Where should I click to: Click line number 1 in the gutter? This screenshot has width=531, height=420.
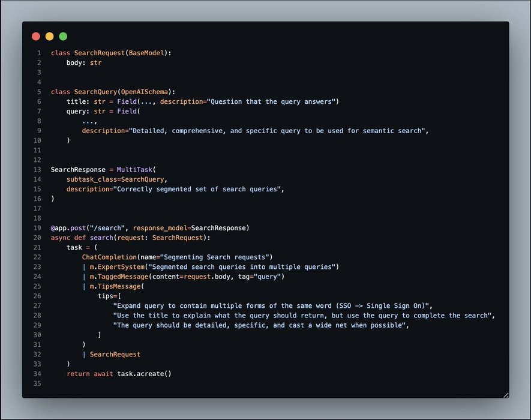tap(39, 53)
